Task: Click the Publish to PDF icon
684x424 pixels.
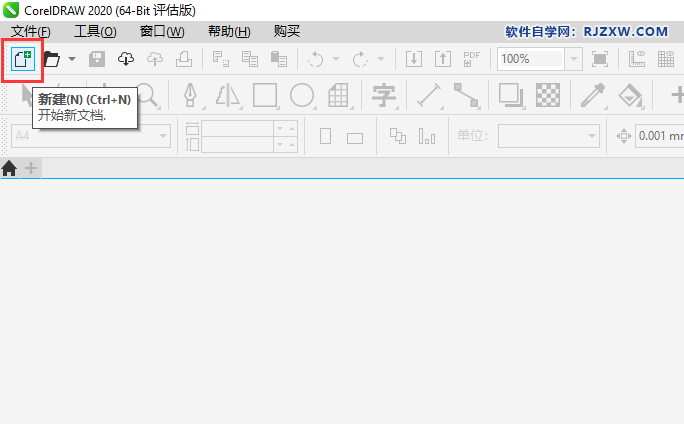Action: pos(472,59)
